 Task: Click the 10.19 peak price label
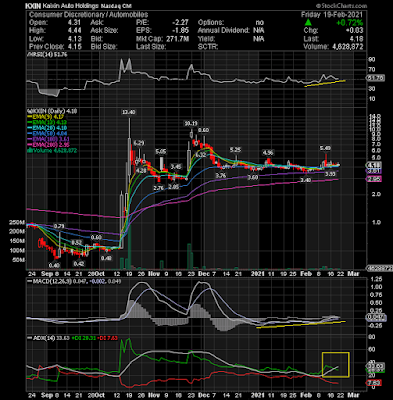coord(191,124)
